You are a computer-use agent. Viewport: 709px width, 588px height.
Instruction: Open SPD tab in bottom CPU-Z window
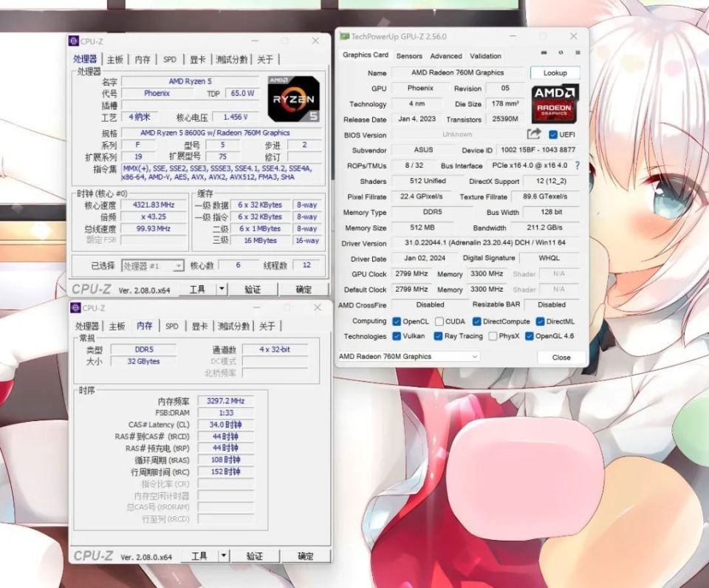click(x=172, y=326)
